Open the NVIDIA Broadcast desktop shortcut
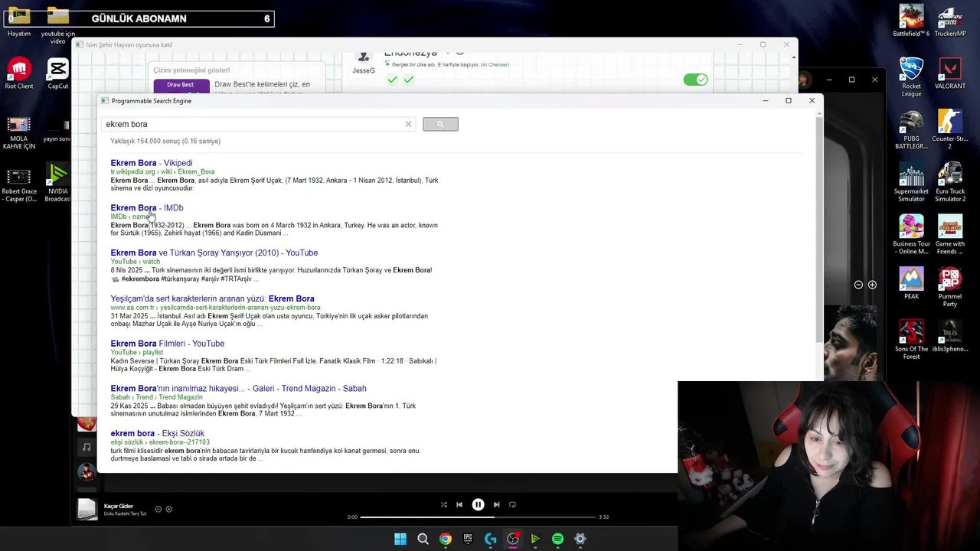Screen dimensions: 980x551 click(57, 182)
